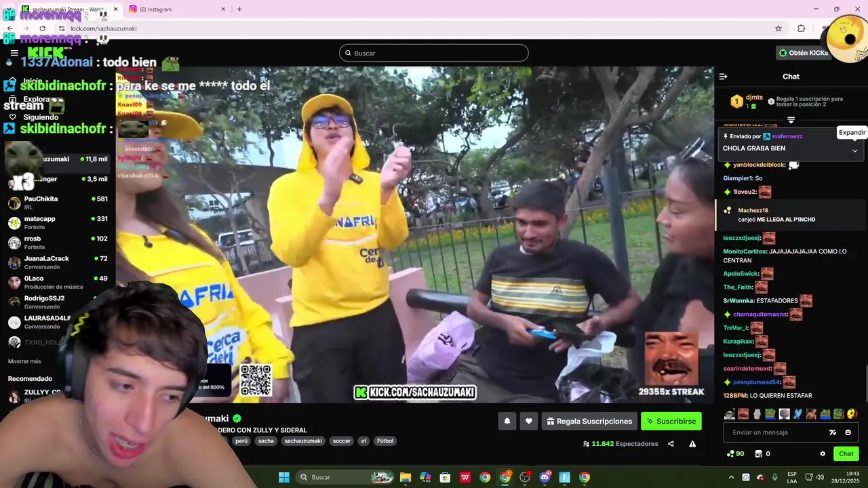Click the 11.842 Espectadores viewer count
The image size is (868, 488).
pos(620,444)
